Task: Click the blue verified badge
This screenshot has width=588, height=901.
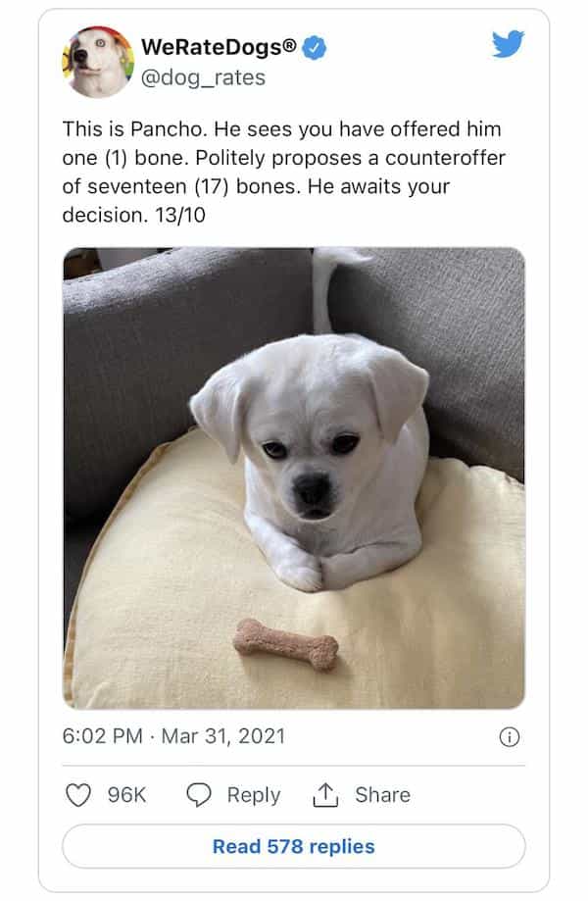Action: [315, 48]
